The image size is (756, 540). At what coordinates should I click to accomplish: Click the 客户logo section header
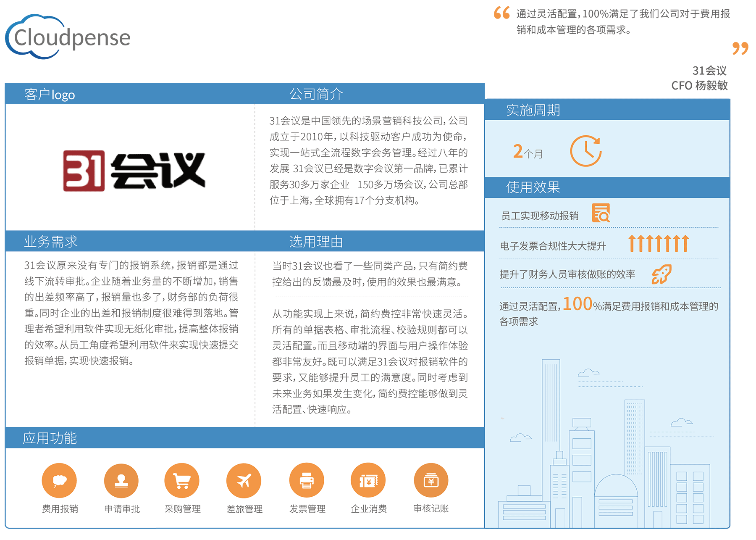click(50, 95)
